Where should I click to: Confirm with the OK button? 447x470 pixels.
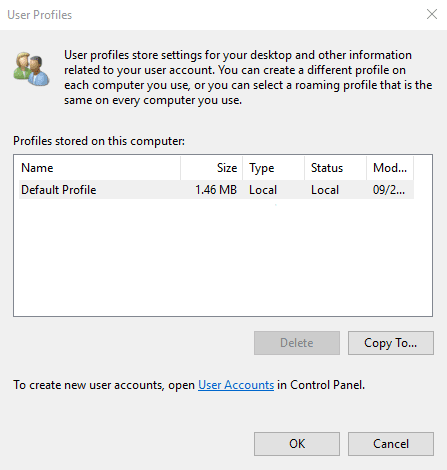point(297,444)
